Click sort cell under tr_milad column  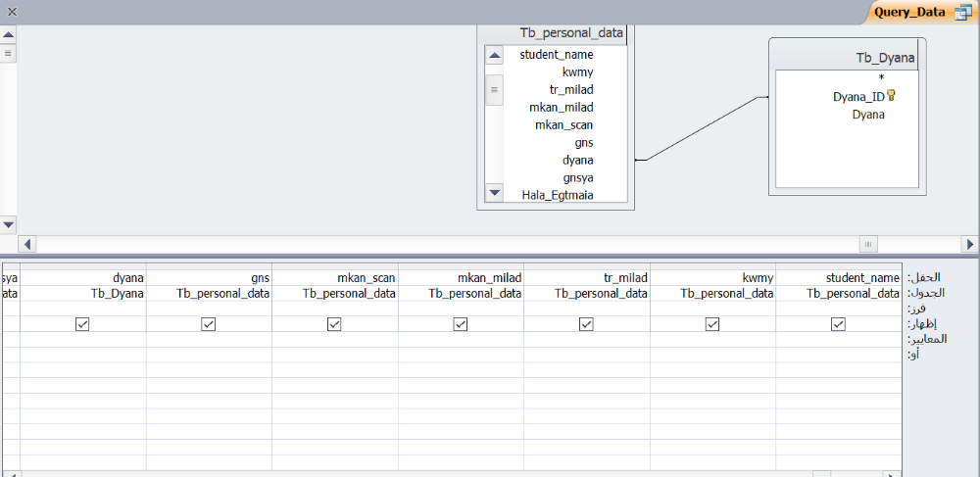click(586, 309)
